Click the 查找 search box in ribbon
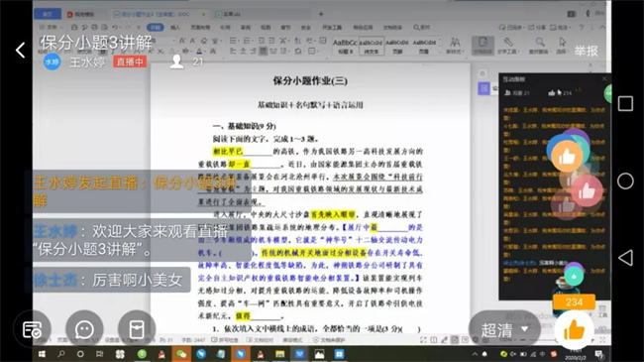644x362 pixels. (422, 27)
